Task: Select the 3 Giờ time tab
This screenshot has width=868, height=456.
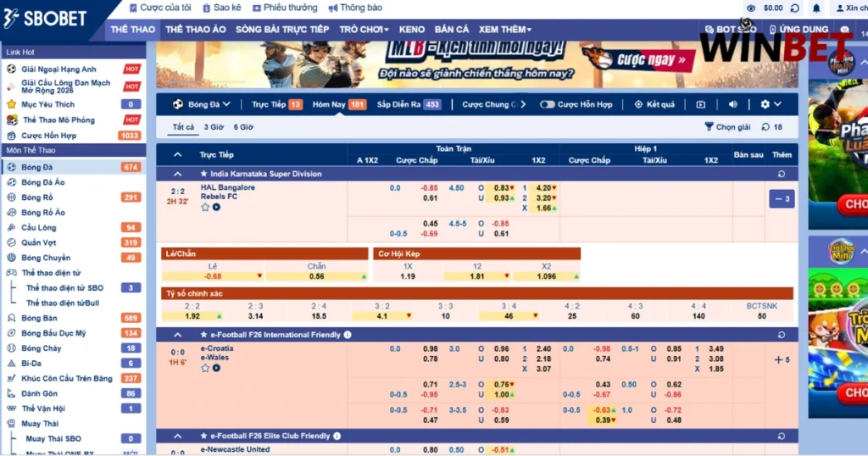Action: coord(214,127)
